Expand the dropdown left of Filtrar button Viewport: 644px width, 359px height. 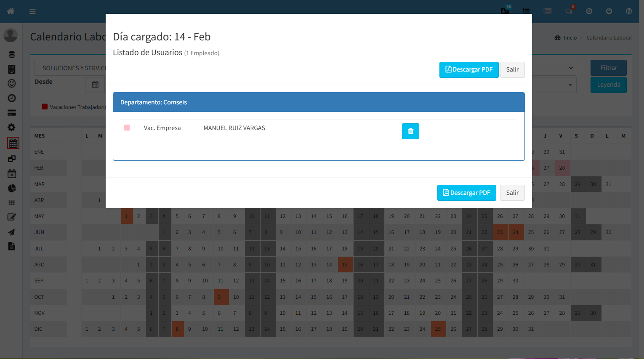click(x=554, y=68)
